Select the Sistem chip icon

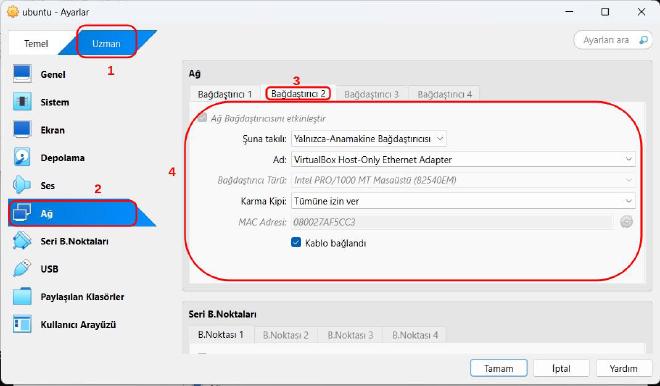(22, 102)
